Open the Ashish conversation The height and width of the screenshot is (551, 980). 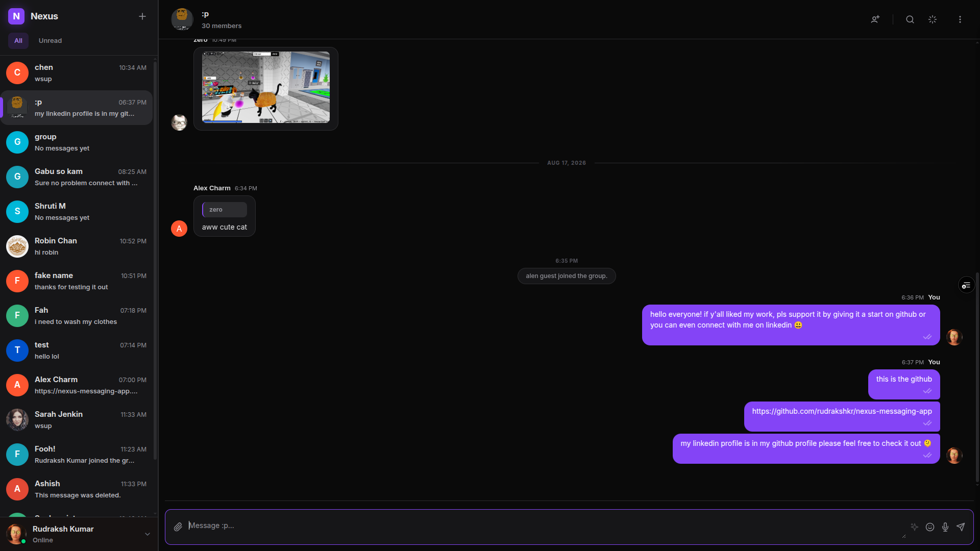[x=77, y=489]
